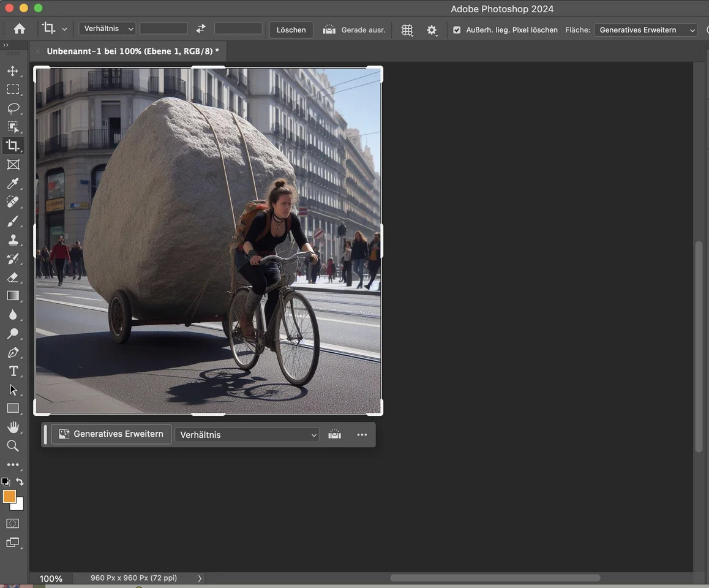
Task: Toggle 'Außerh. lieg. Pixel löschen' checkbox
Action: [x=457, y=30]
